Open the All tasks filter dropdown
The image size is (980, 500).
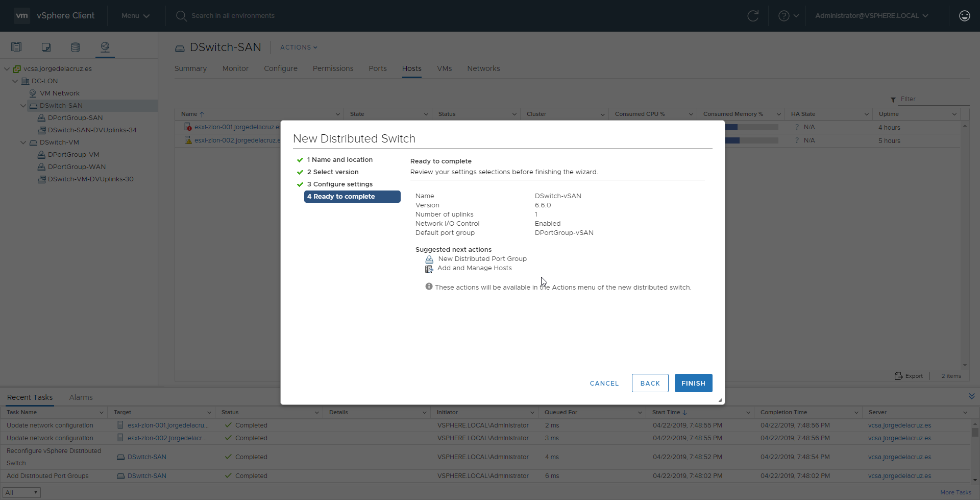[x=21, y=492]
